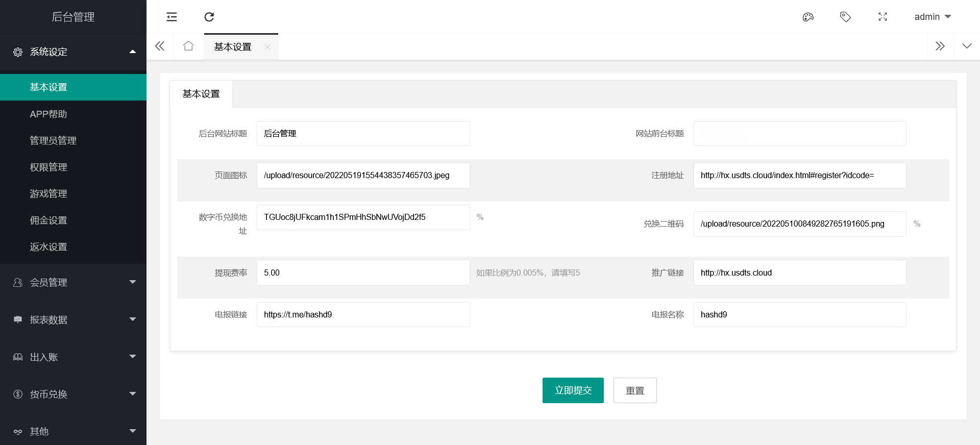Go to the home tab icon
Viewport: 980px width, 445px height.
click(x=188, y=46)
